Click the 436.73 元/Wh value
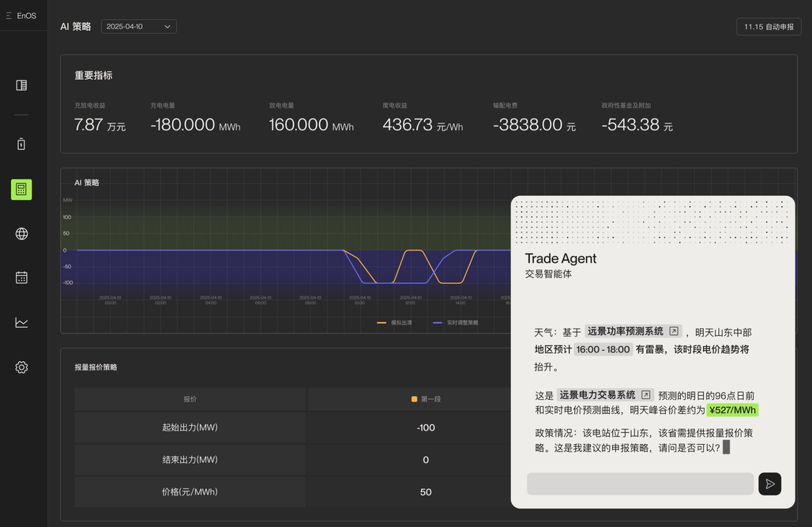 click(x=423, y=125)
